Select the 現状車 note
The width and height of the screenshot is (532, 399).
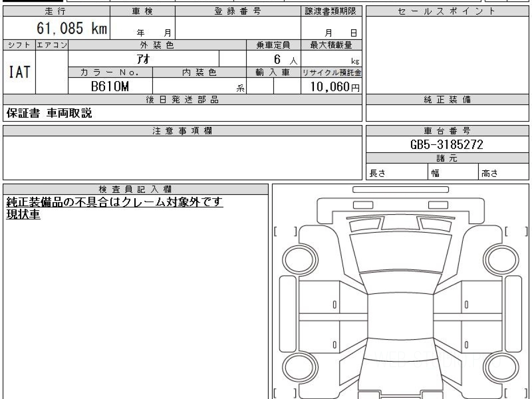[23, 215]
